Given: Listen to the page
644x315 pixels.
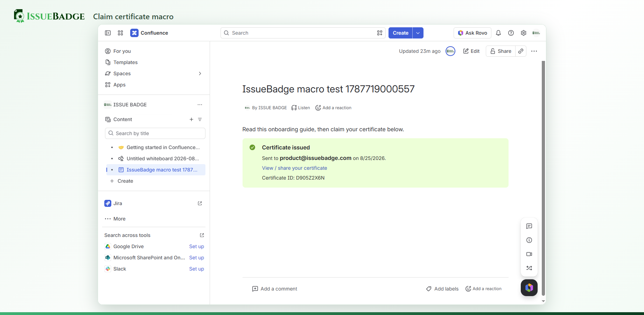Looking at the screenshot, I should 301,108.
